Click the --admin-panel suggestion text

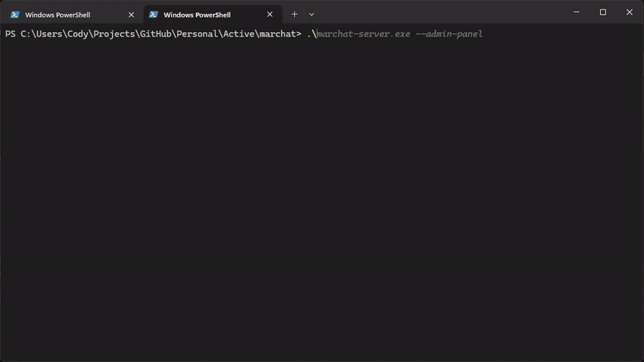[449, 34]
